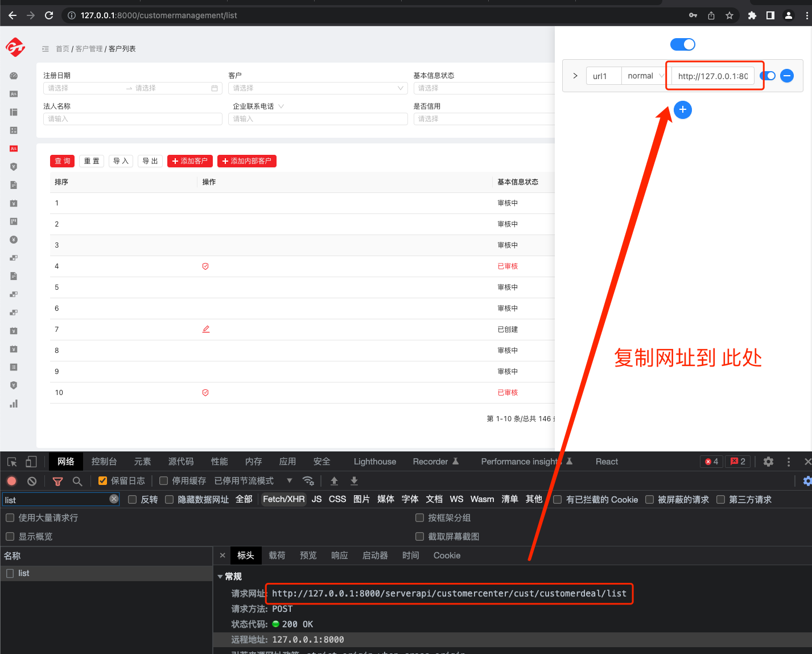Open the 是否信用 select dropdown
This screenshot has width=812, height=654.
[484, 119]
